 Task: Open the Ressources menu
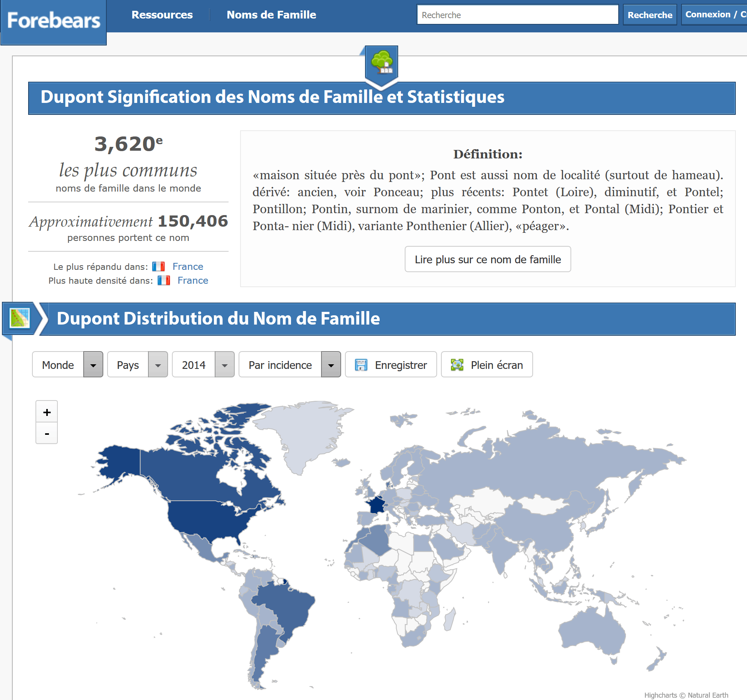tap(162, 15)
